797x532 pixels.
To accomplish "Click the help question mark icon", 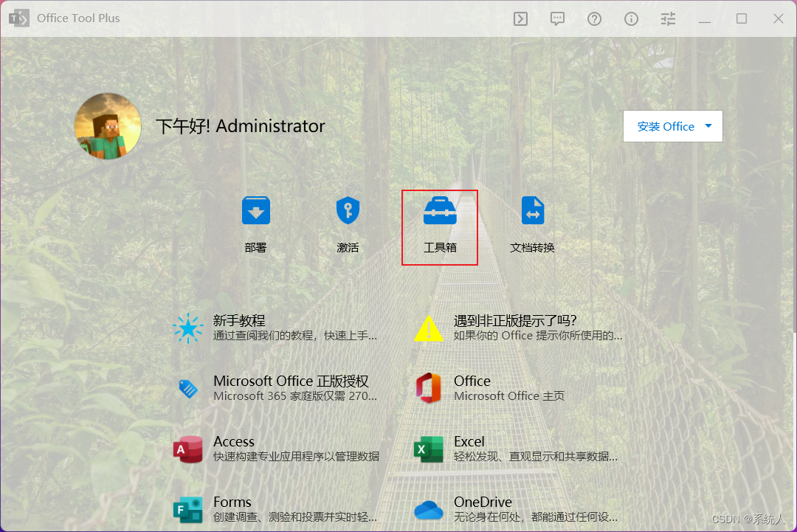I will click(594, 18).
